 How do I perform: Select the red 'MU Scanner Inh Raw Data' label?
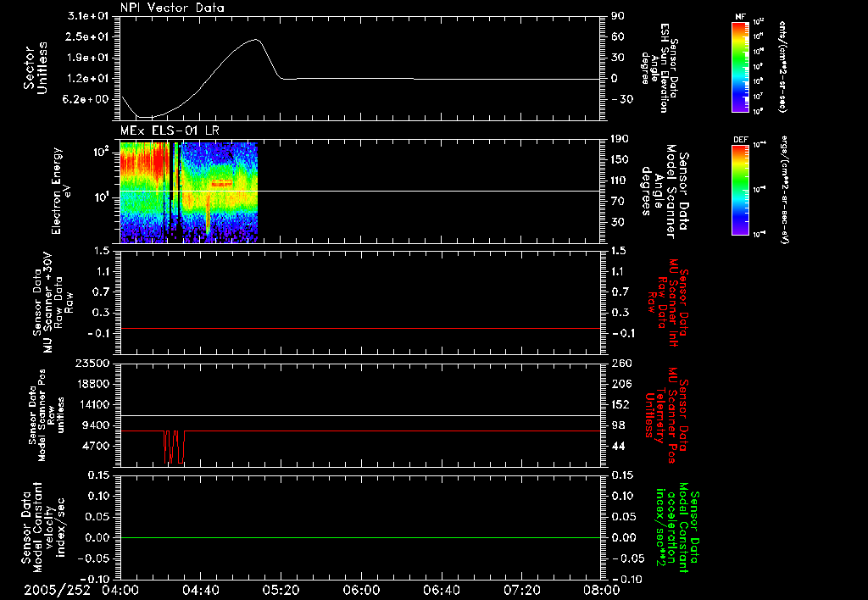coord(668,303)
